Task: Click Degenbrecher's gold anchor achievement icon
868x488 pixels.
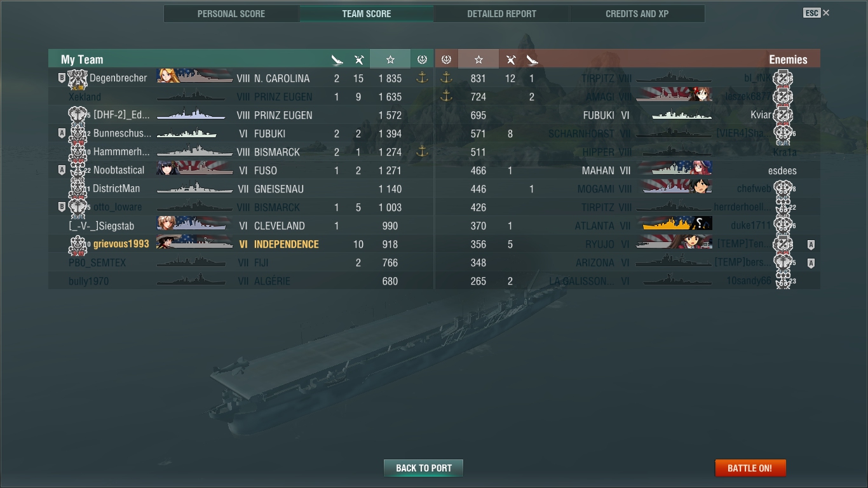Action: (x=422, y=78)
